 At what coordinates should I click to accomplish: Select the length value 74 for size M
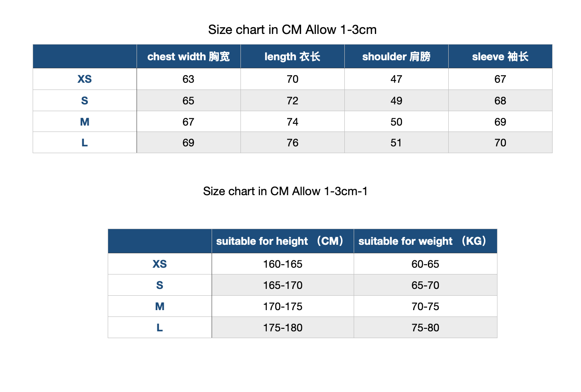[x=293, y=122]
